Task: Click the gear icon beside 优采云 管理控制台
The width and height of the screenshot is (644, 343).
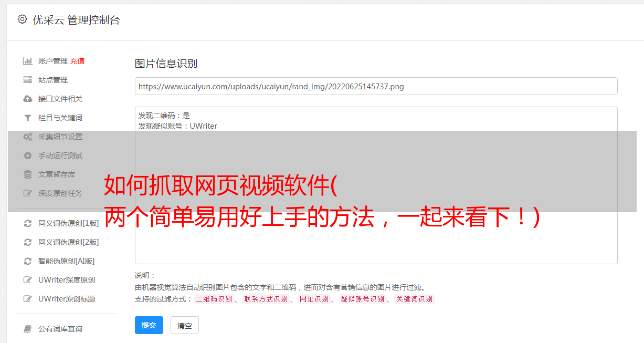Action: point(22,19)
